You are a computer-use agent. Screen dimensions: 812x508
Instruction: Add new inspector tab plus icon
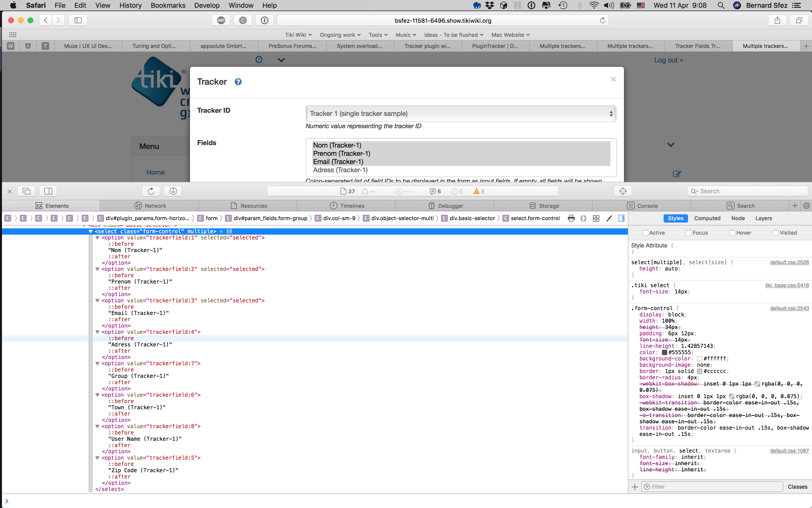point(795,206)
